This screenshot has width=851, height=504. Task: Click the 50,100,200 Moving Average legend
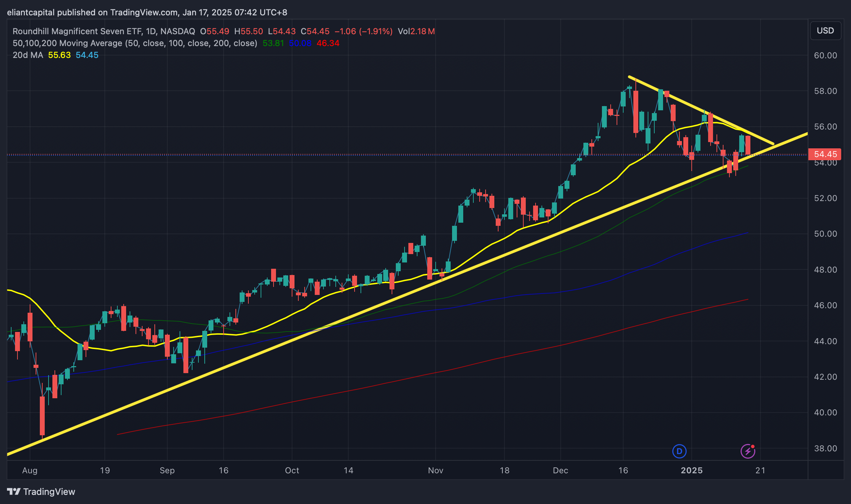pyautogui.click(x=134, y=43)
